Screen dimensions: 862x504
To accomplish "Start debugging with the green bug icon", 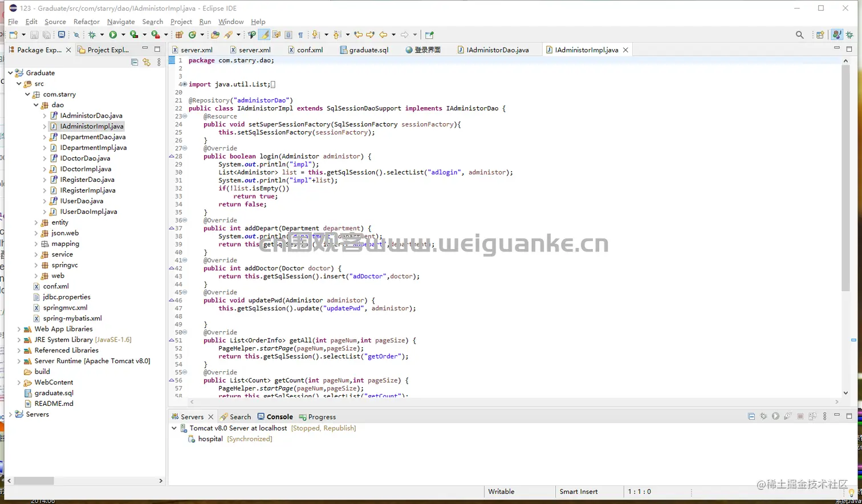I will point(92,35).
